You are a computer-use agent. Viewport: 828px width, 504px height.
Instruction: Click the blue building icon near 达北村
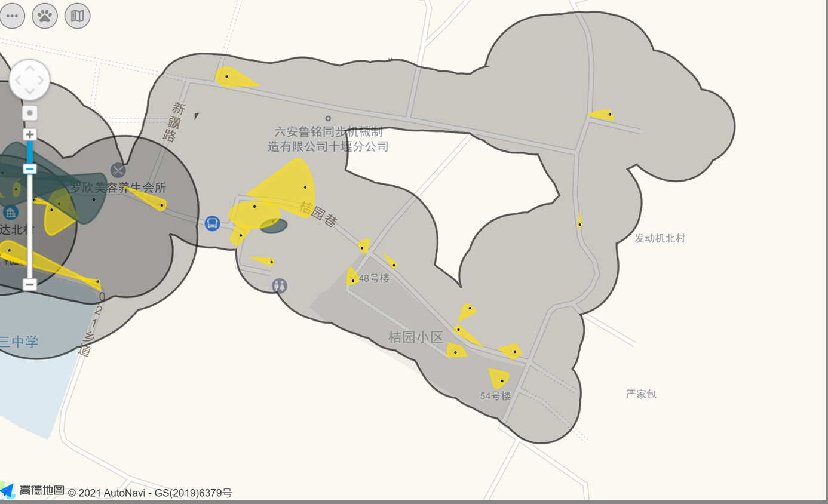point(10,212)
